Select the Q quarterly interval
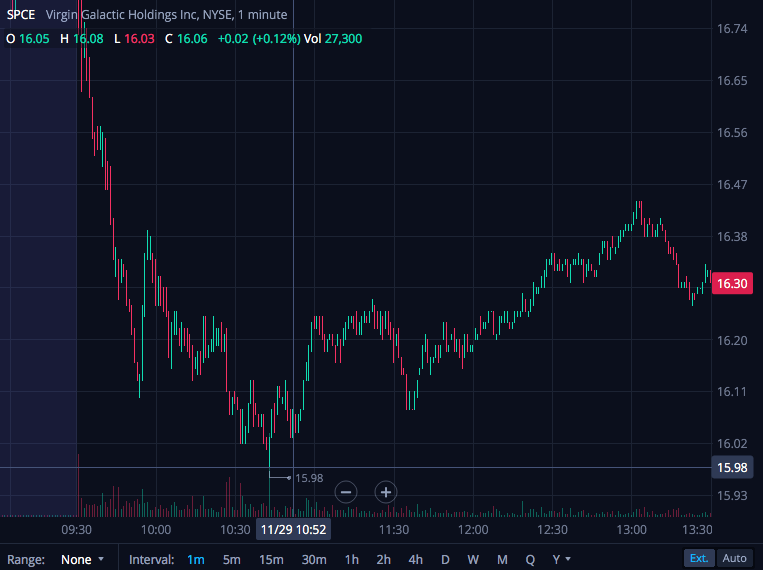Viewport: 763px width, 570px height. (x=530, y=559)
